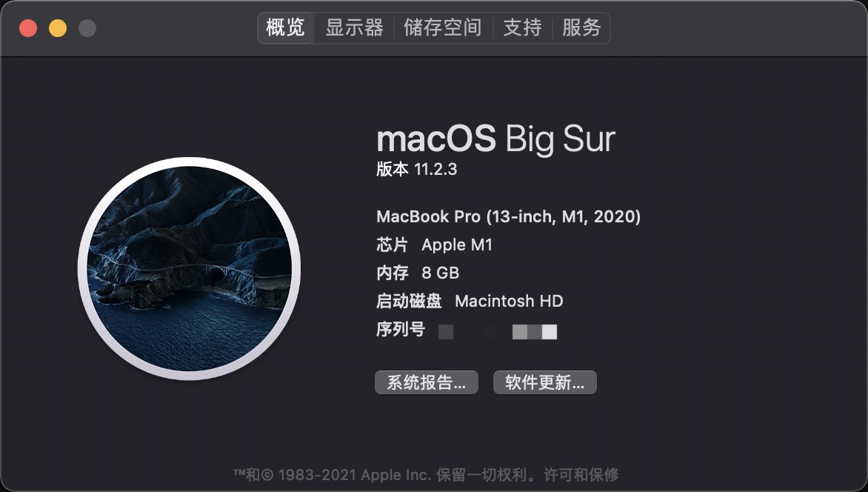Click the macOS Big Sur title text
868x492 pixels.
click(x=496, y=139)
